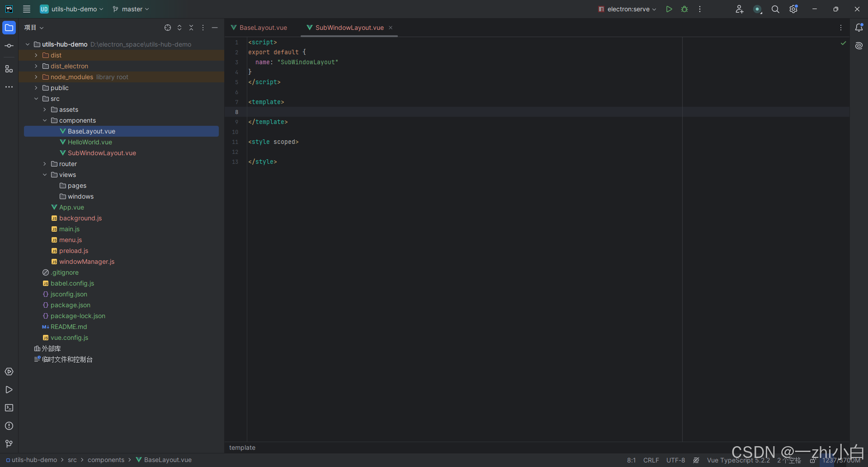Expand the node_modules folder

(36, 77)
